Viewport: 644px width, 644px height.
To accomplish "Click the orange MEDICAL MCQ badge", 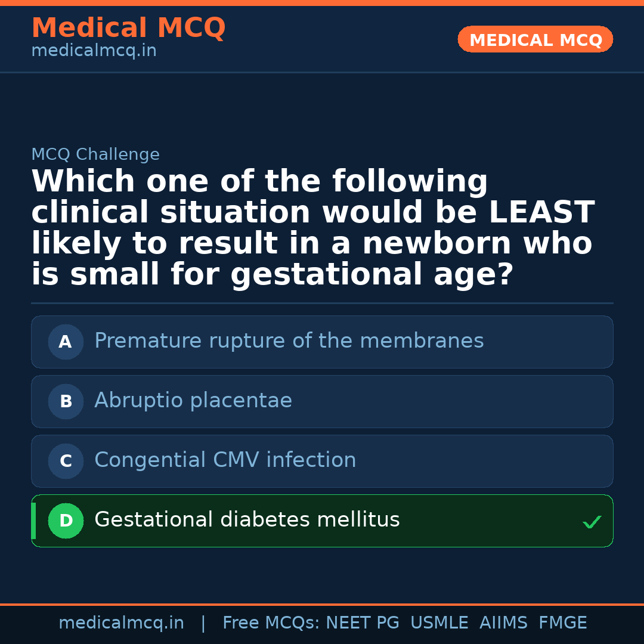I will 535,39.
